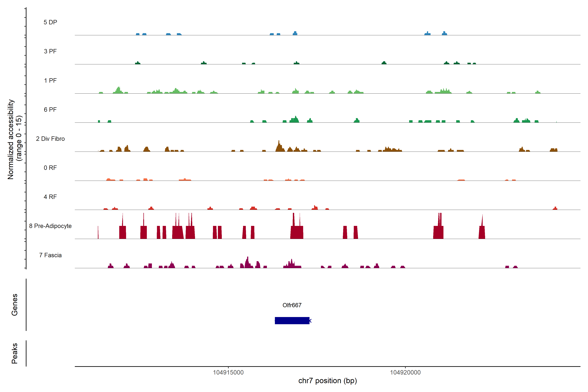Click the chr7 position (bp) axis title
The image size is (588, 392).
click(327, 381)
